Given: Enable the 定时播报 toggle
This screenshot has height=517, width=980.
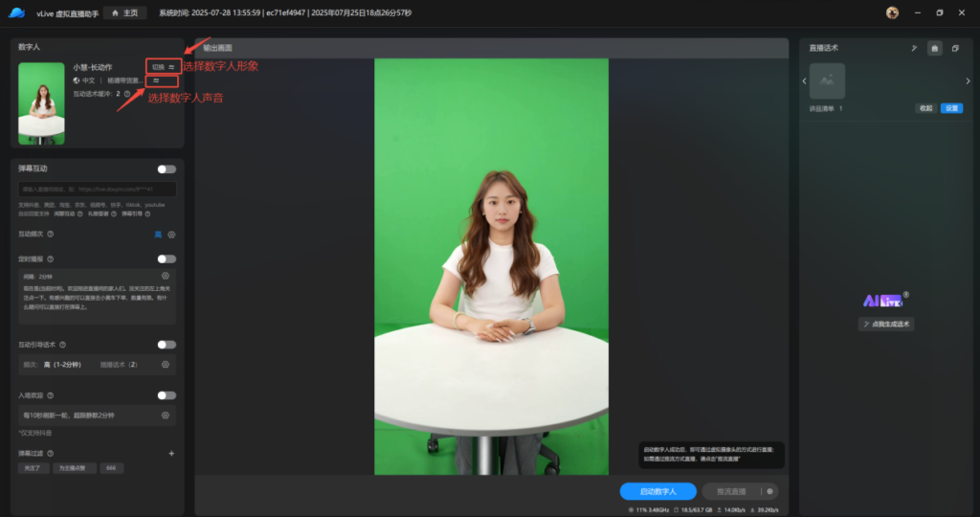Looking at the screenshot, I should click(167, 258).
